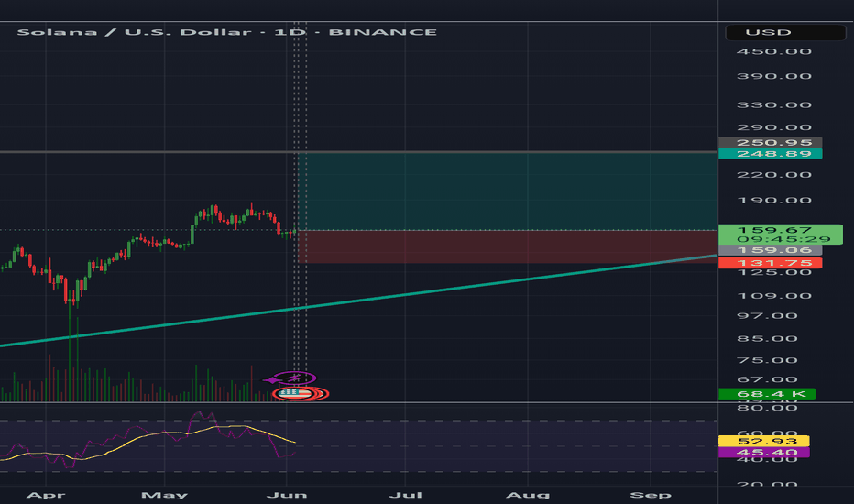Viewport: 854px width, 504px height.
Task: Click the 80.00 RSI scale label
Action: coord(767,408)
